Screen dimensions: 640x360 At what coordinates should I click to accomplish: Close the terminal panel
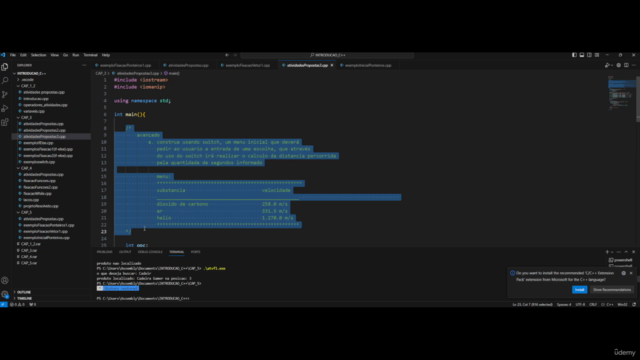point(633,252)
